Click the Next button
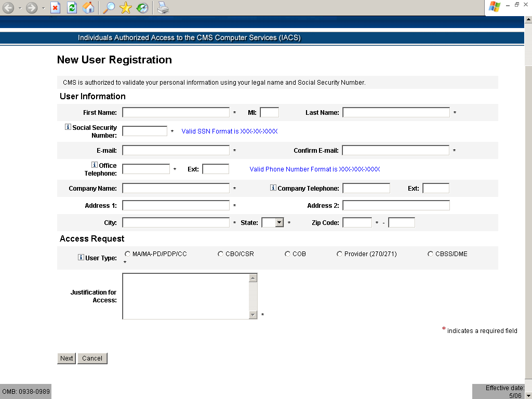This screenshot has height=399, width=532. point(66,358)
